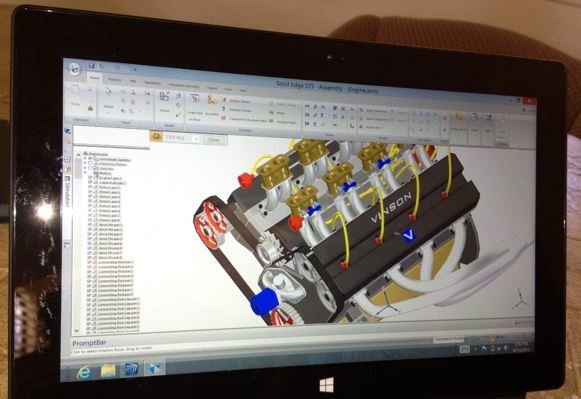Click the Close button in command bar
The image size is (581, 399).
tap(214, 140)
